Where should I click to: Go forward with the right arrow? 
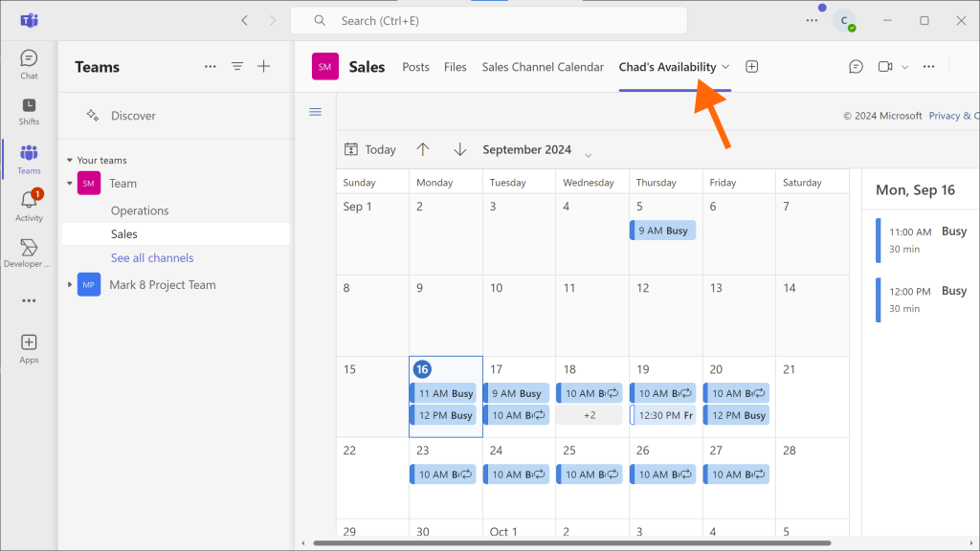(273, 21)
